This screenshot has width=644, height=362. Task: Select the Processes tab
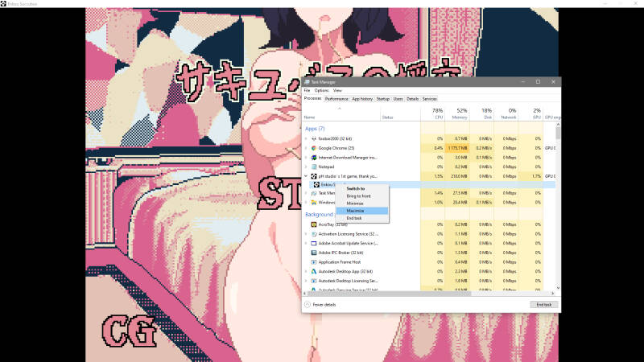coord(312,98)
